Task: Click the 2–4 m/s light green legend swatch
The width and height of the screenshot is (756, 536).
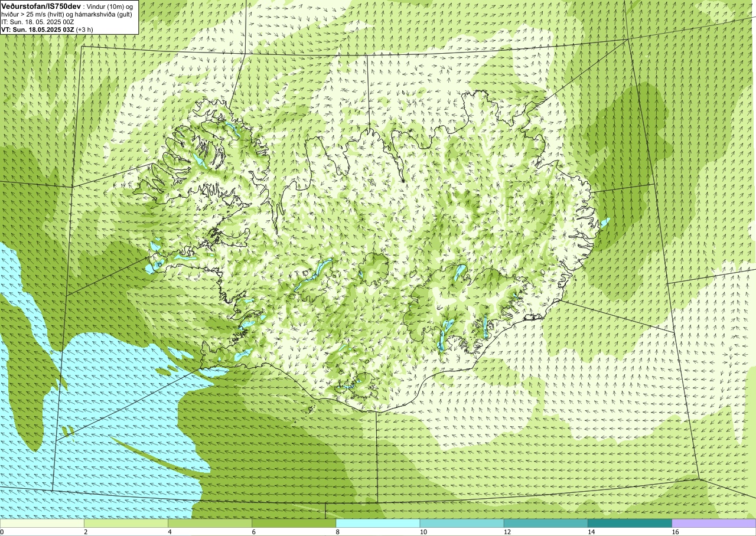Action: (126, 523)
